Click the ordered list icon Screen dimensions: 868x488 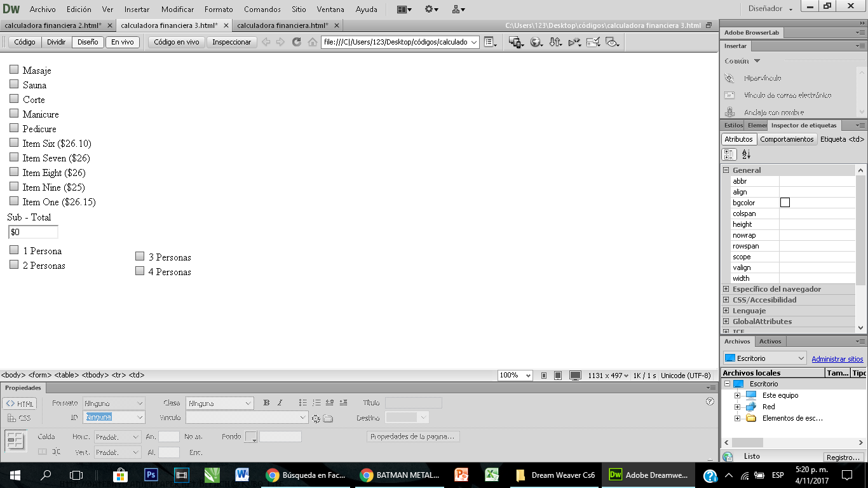pyautogui.click(x=316, y=403)
